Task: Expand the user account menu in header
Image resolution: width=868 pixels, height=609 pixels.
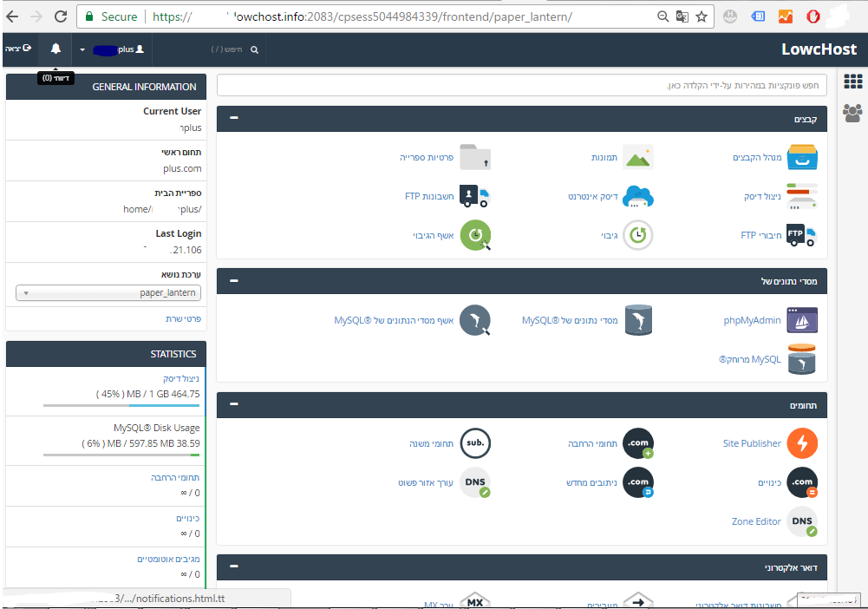Action: pyautogui.click(x=114, y=49)
